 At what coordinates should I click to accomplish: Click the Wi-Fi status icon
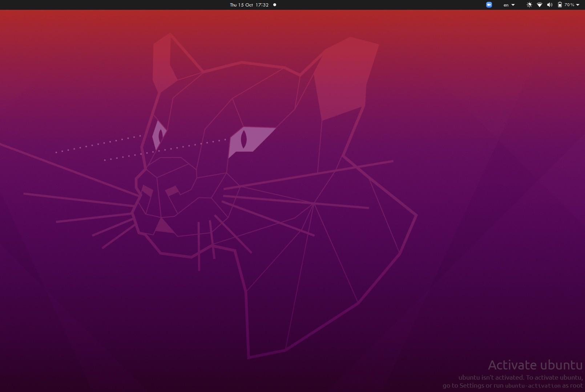[540, 5]
